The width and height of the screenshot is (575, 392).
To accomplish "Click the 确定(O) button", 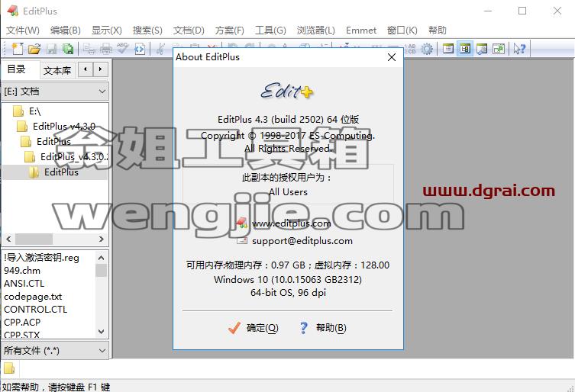I will [x=253, y=327].
